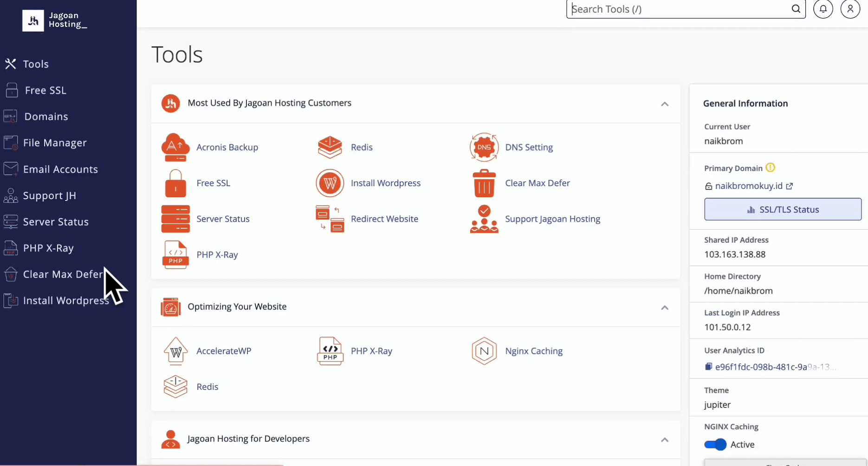Open the DNS Setting gear icon
This screenshot has width=868, height=466.
click(x=484, y=147)
